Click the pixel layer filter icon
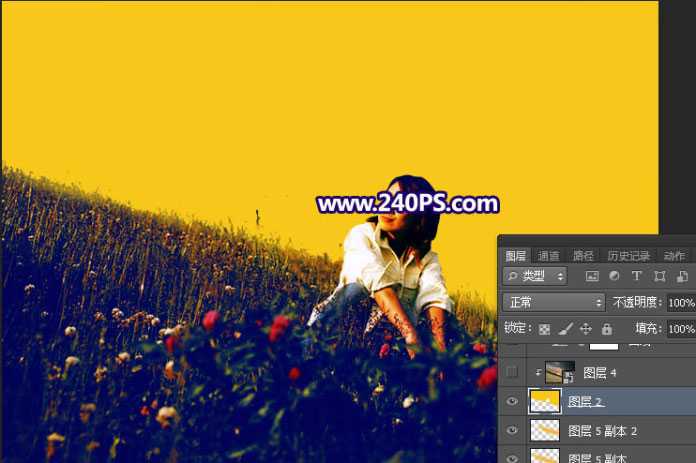Image resolution: width=696 pixels, height=463 pixels. point(592,276)
